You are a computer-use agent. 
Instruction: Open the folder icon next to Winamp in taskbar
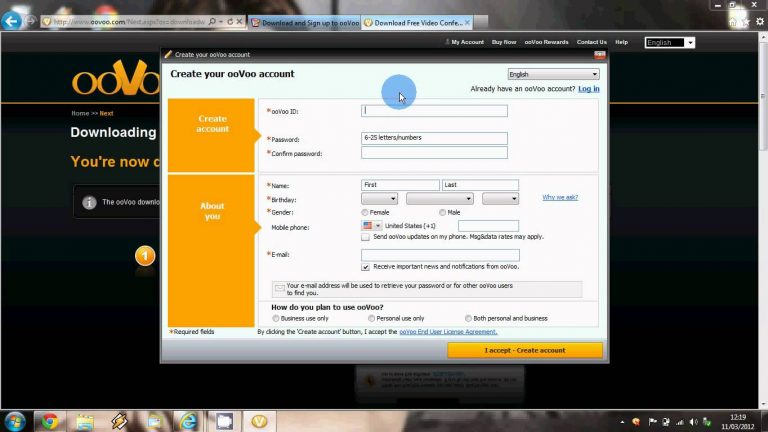pyautogui.click(x=154, y=421)
